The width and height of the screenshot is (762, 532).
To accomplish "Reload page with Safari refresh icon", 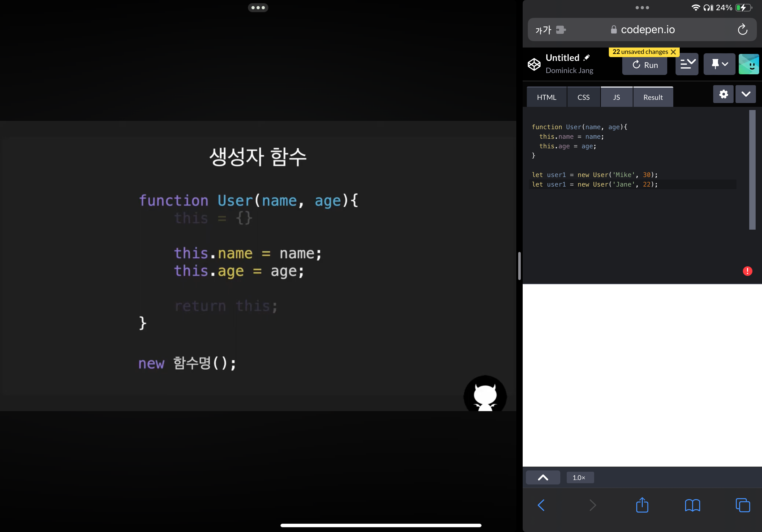I will coord(743,30).
